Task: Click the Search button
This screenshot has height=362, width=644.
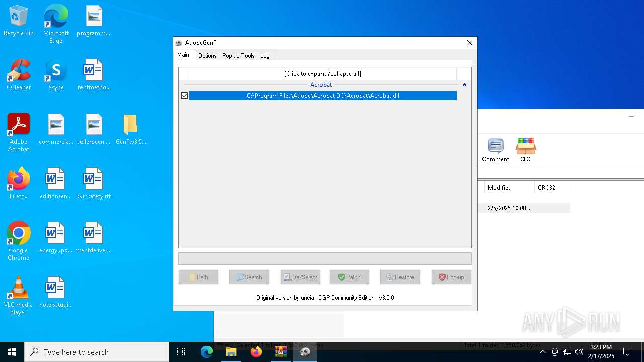Action: click(249, 277)
